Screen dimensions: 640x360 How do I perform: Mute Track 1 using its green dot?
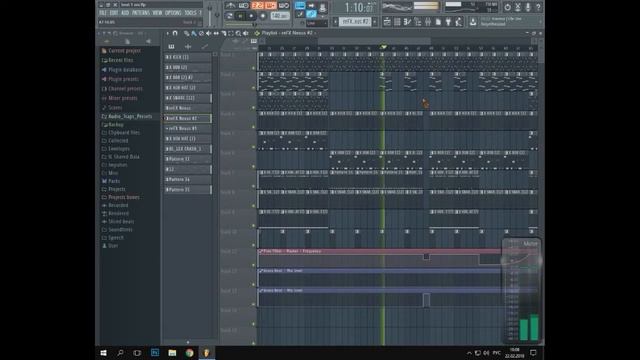tap(253, 68)
